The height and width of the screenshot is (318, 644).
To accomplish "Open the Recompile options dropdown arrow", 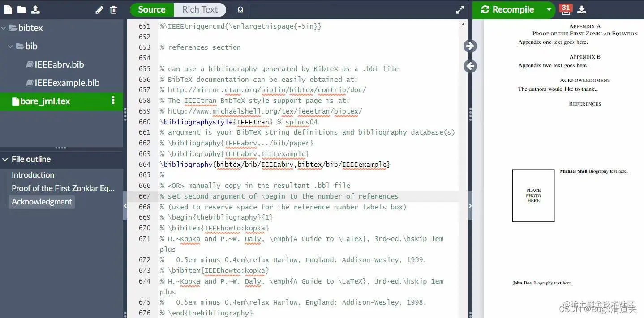I will [x=549, y=9].
